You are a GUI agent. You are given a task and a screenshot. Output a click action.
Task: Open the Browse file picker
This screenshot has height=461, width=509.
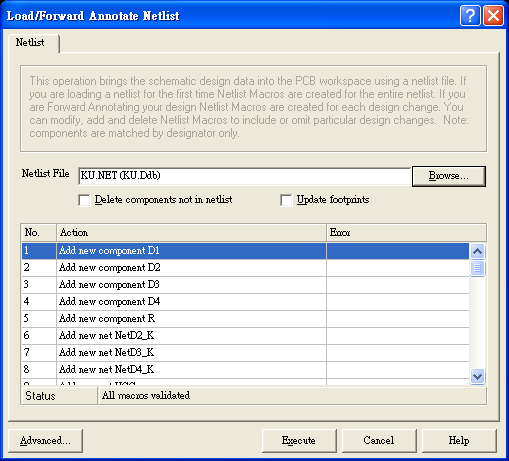pyautogui.click(x=449, y=176)
